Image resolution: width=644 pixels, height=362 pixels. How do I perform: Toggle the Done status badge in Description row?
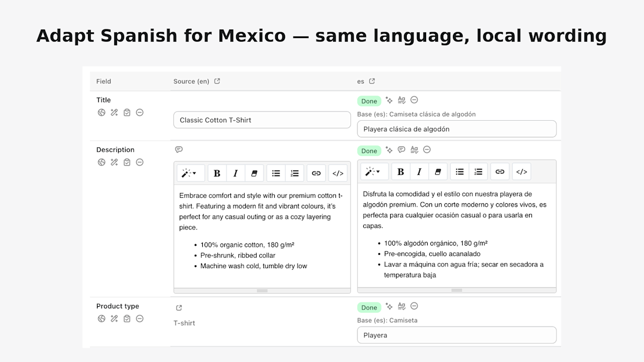(x=369, y=151)
